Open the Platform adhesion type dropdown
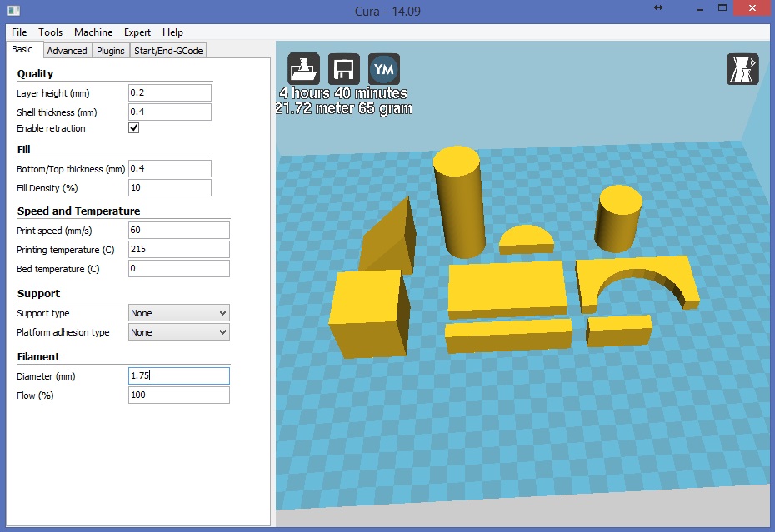This screenshot has height=532, width=775. tap(179, 332)
